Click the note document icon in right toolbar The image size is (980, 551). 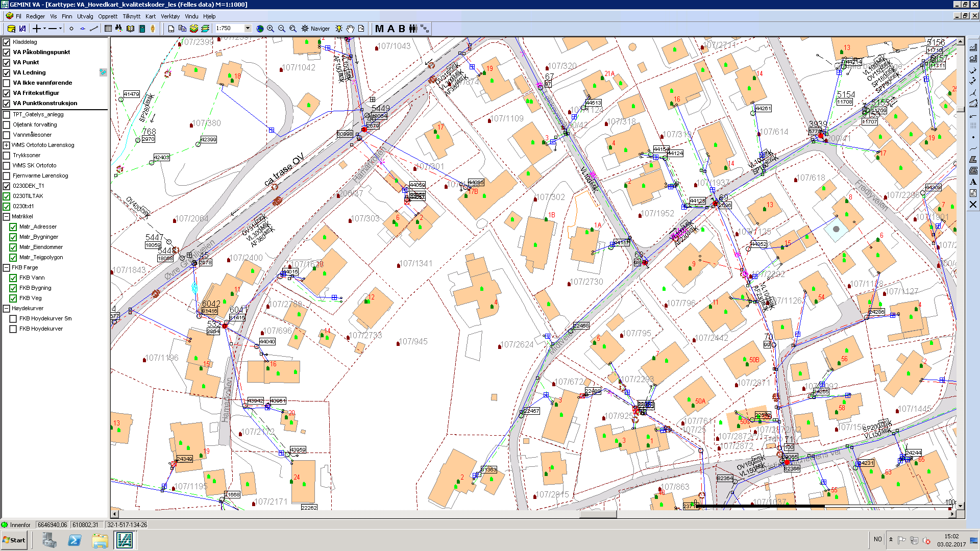tap(973, 193)
